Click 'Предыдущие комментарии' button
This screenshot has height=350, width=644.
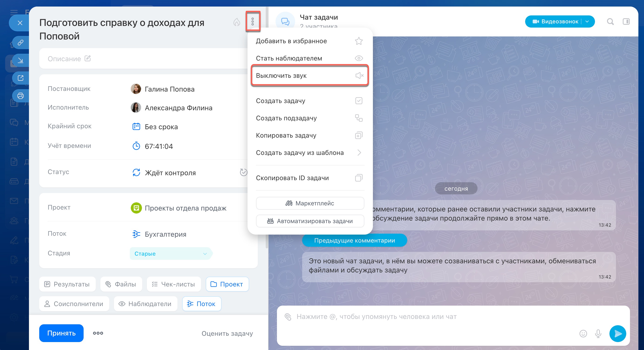pos(354,240)
